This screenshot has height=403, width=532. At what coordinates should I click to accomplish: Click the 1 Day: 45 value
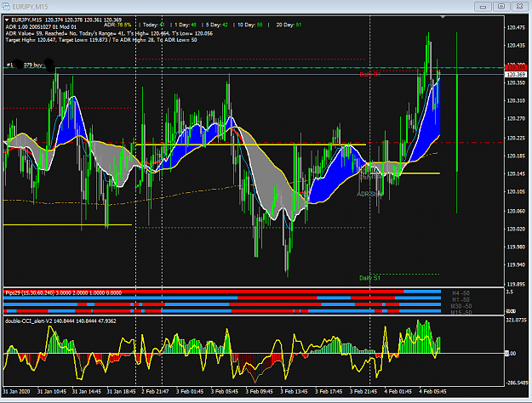[x=186, y=25]
